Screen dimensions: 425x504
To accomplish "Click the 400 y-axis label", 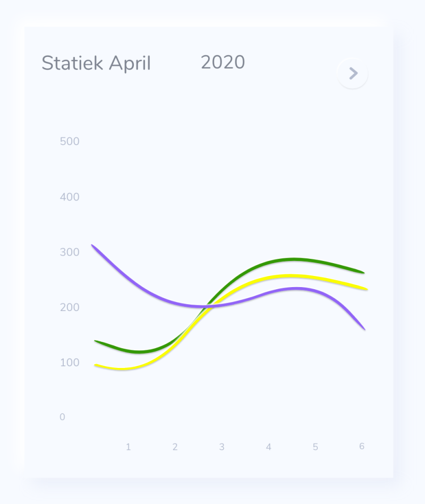I will pyautogui.click(x=70, y=197).
